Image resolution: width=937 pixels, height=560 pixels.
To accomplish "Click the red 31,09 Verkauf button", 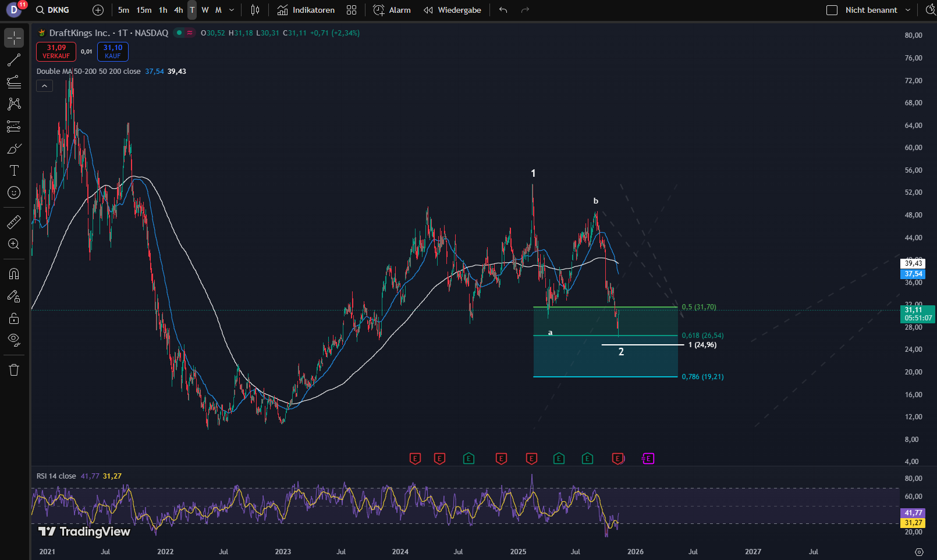I will 56,52.
